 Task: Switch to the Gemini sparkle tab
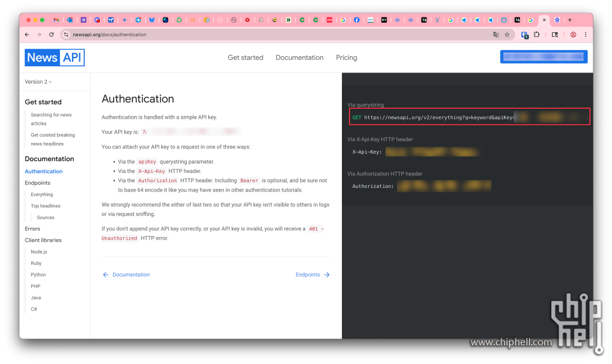(124, 20)
